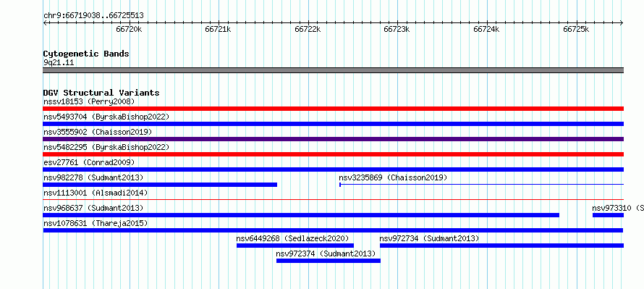The image size is (644, 289).
Task: Click the nsv6449268 (Sedlazeck2020) blue bar
Action: [x=295, y=246]
